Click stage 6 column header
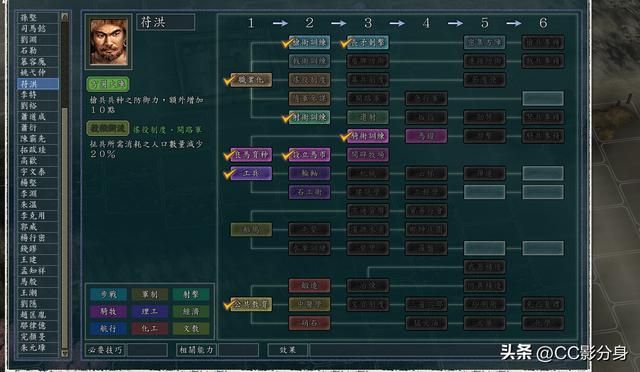Image resolution: width=640 pixels, height=372 pixels. tap(543, 23)
